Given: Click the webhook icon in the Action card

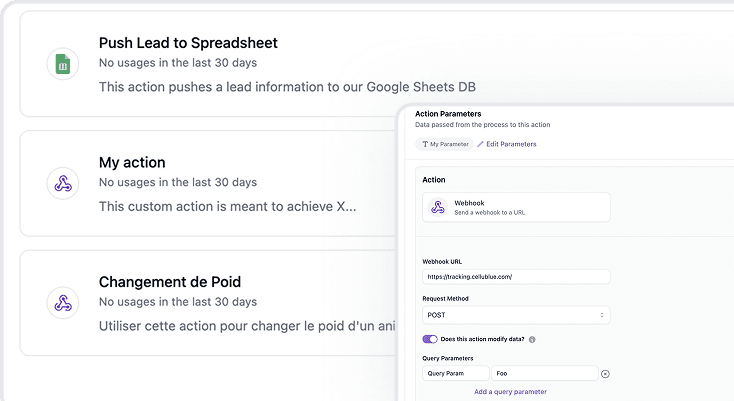Looking at the screenshot, I should [437, 207].
